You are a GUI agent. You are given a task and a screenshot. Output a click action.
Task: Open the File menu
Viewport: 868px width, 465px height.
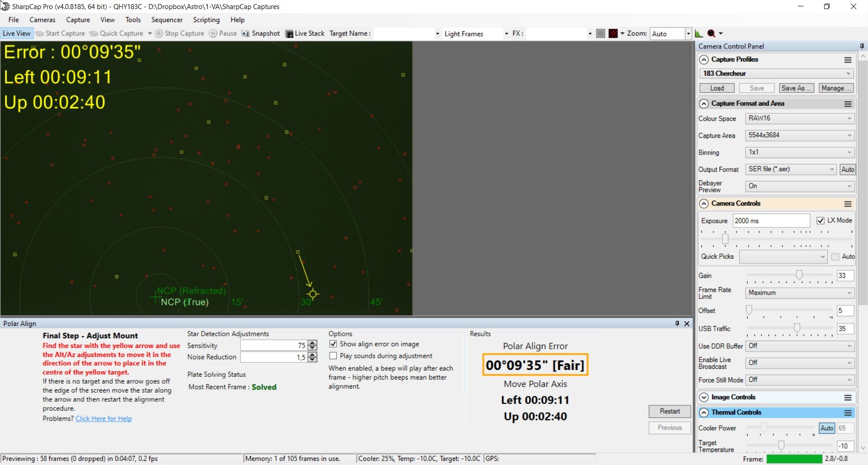(x=14, y=20)
